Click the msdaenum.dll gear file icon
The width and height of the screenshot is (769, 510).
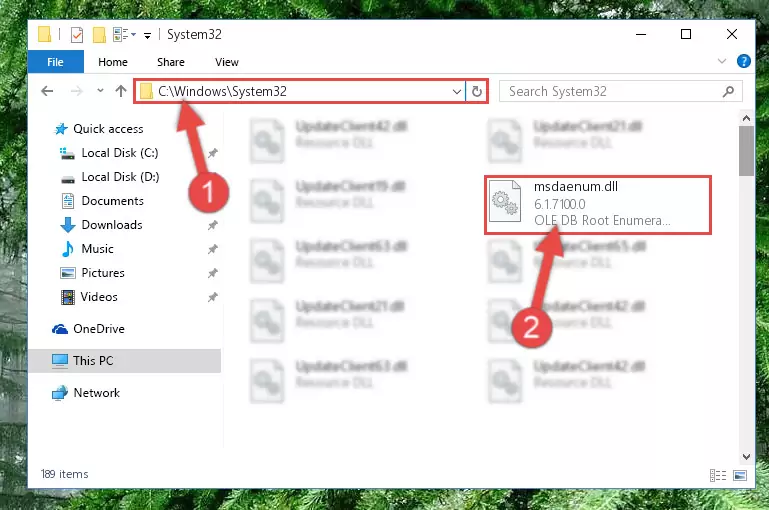pos(505,201)
